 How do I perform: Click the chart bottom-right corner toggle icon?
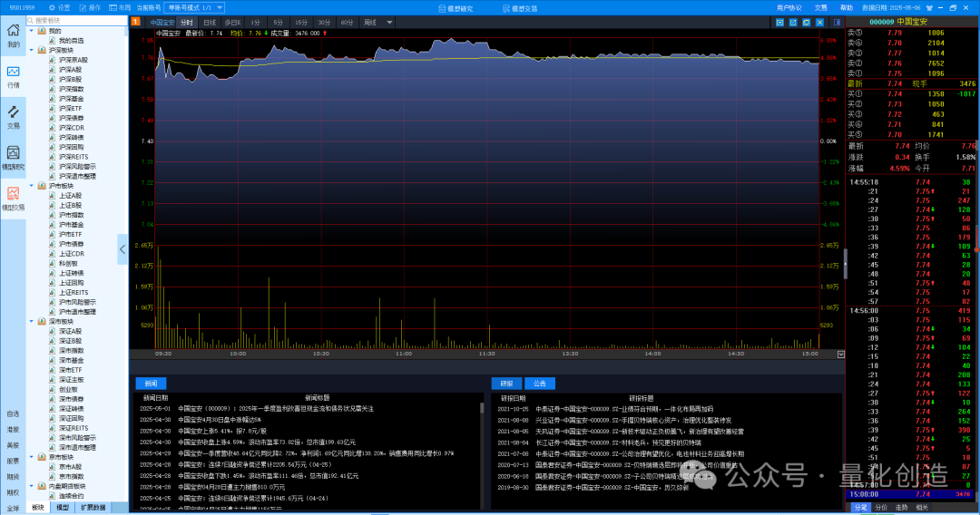pyautogui.click(x=840, y=354)
